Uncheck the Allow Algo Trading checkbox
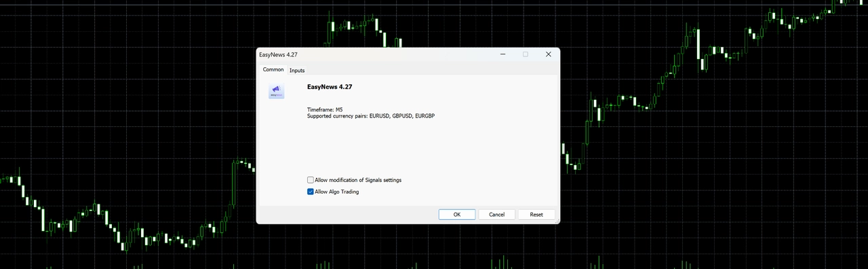 click(311, 192)
